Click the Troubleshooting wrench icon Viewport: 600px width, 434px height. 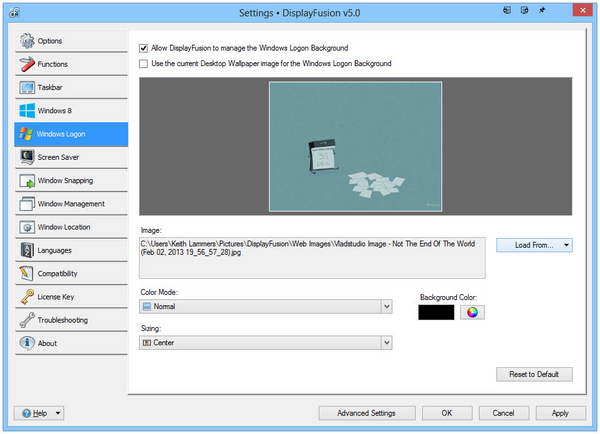click(x=27, y=320)
